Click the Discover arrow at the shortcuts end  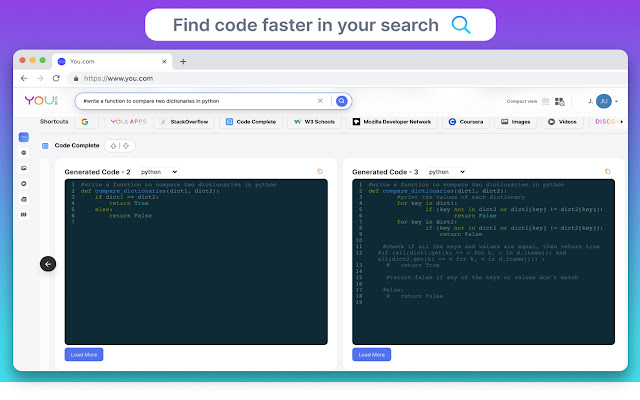click(622, 122)
